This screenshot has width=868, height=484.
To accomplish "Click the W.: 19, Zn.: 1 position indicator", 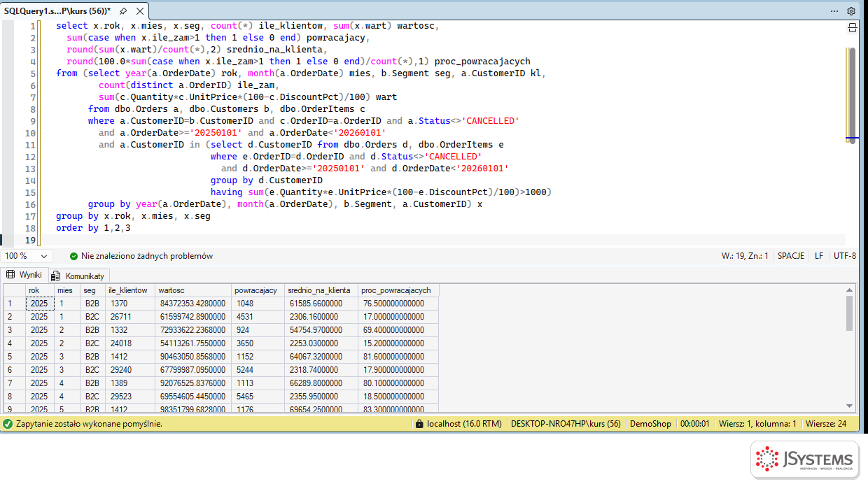I will pos(745,256).
